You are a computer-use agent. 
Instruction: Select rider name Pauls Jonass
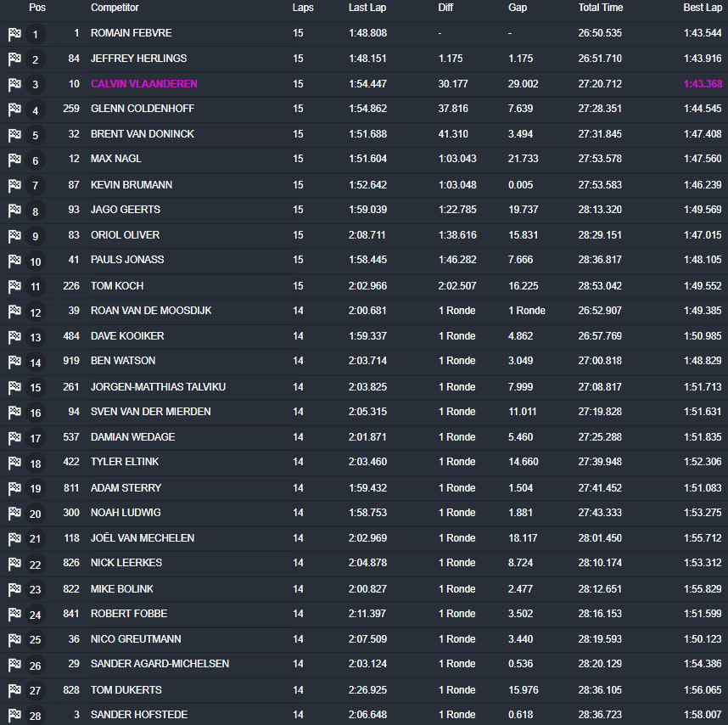point(130,261)
